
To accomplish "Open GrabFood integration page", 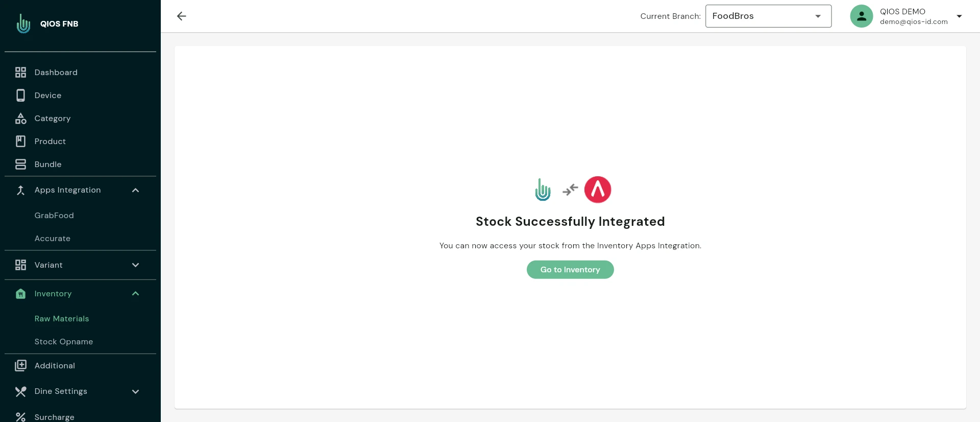I will 54,216.
